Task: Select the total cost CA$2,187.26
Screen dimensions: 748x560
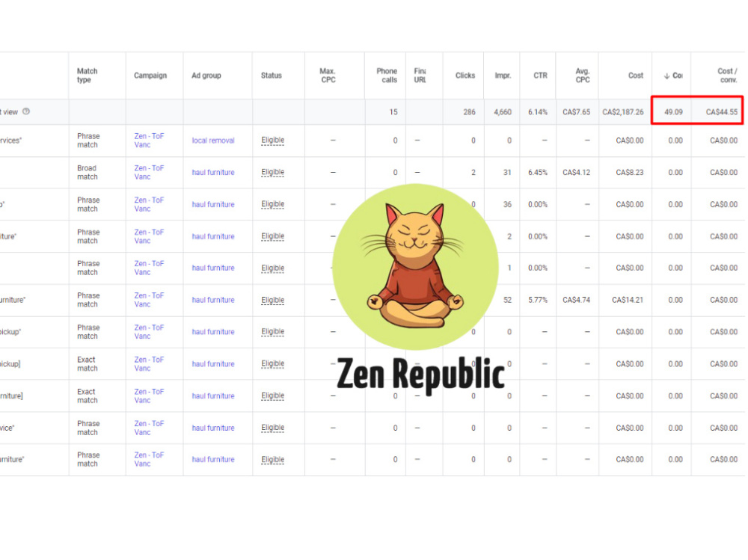Action: tap(622, 112)
